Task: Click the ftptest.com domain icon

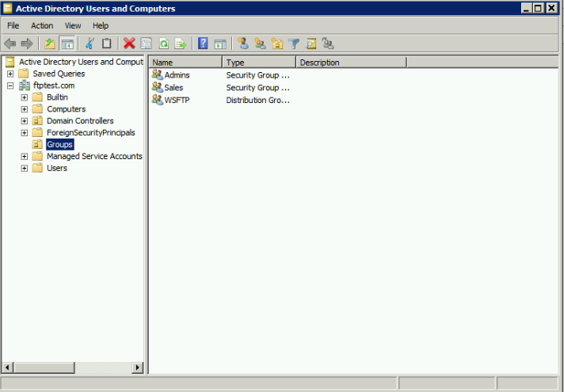Action: click(x=25, y=86)
